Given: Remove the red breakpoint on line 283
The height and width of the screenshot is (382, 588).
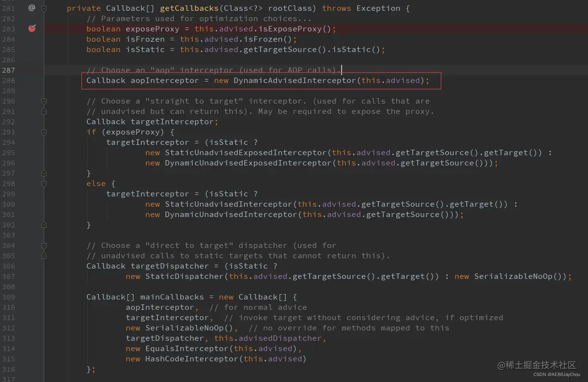Looking at the screenshot, I should pyautogui.click(x=32, y=28).
